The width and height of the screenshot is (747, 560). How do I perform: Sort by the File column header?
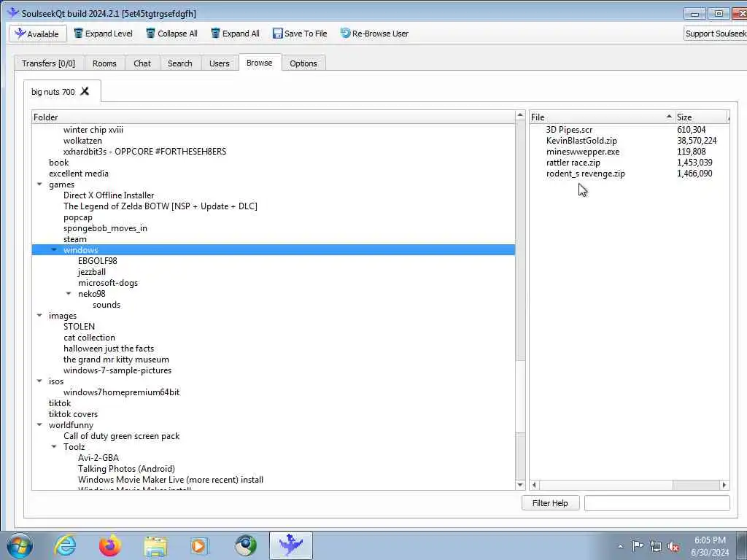click(x=602, y=117)
